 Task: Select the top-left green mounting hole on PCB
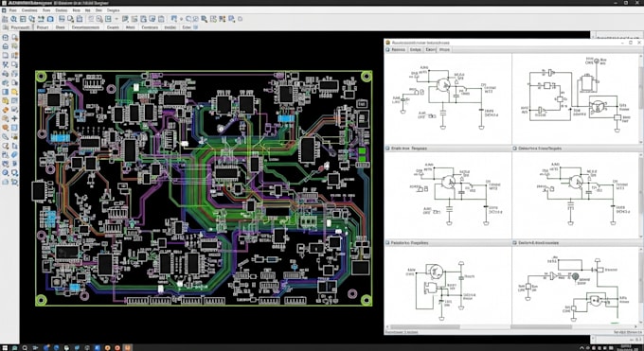42,77
